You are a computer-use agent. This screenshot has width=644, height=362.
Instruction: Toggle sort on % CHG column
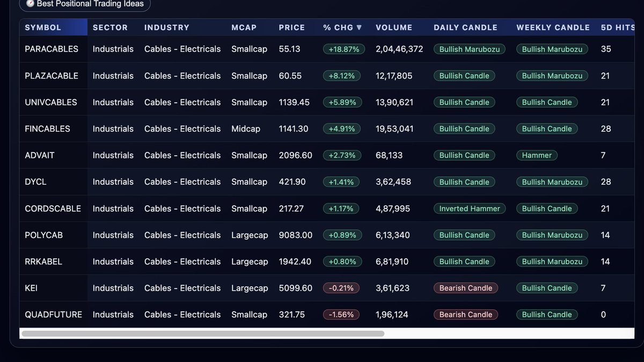(x=342, y=27)
